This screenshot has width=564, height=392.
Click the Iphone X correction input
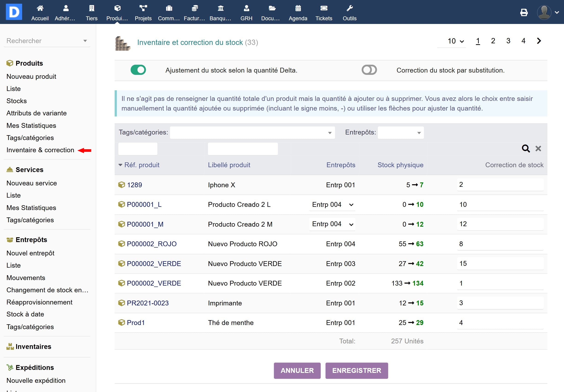coord(500,185)
